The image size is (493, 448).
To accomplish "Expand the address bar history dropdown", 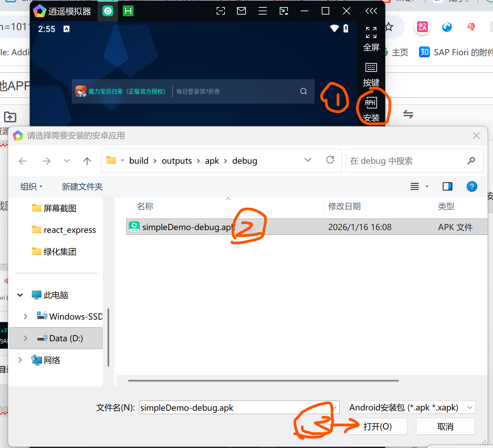I will click(x=308, y=160).
